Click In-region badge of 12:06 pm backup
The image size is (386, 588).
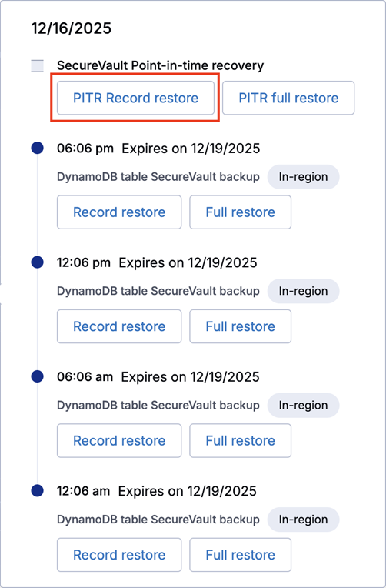pos(303,291)
